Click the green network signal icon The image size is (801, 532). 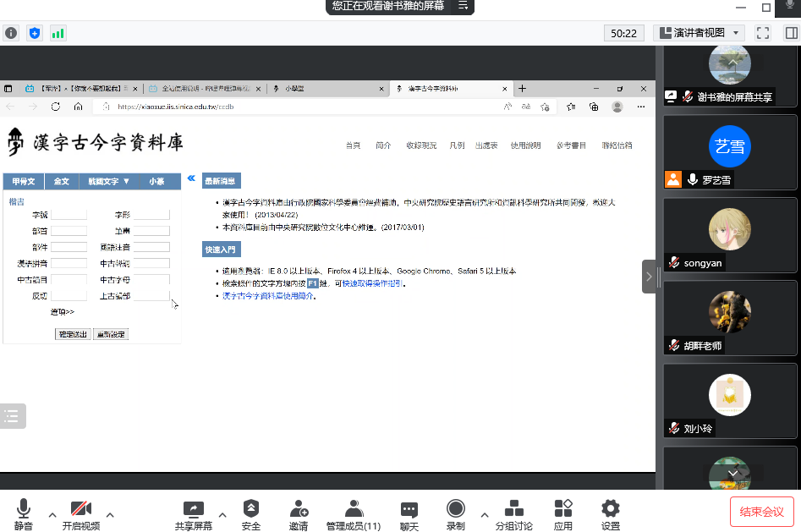click(x=58, y=33)
